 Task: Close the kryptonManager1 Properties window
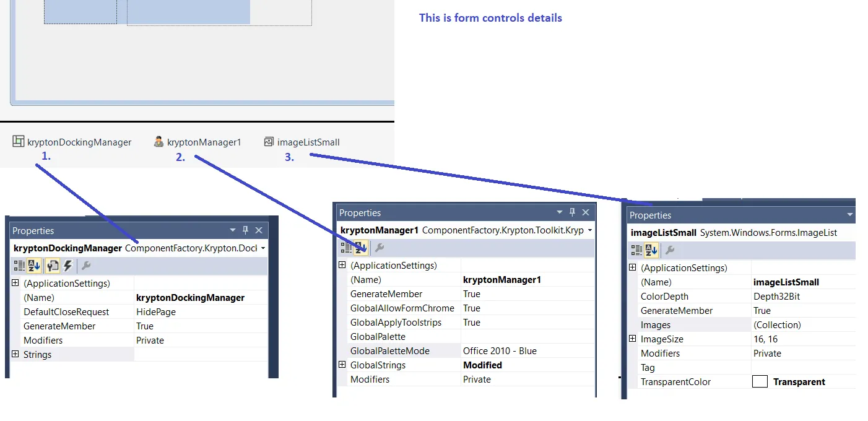(x=586, y=212)
